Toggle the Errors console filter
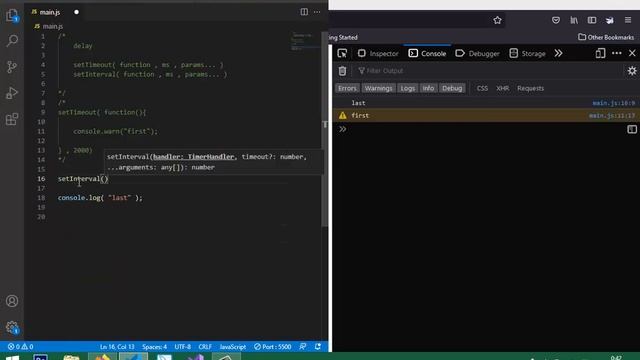This screenshot has height=360, width=640. click(x=347, y=88)
